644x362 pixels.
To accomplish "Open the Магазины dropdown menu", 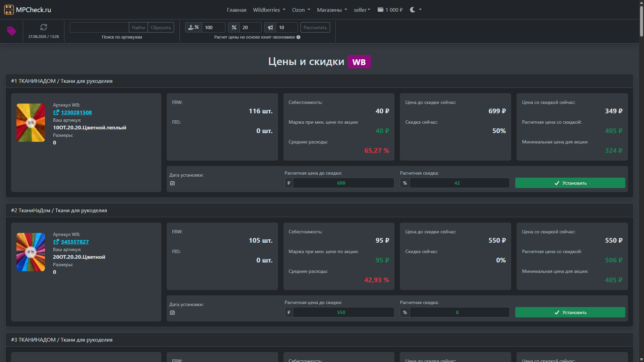I will tap(332, 10).
